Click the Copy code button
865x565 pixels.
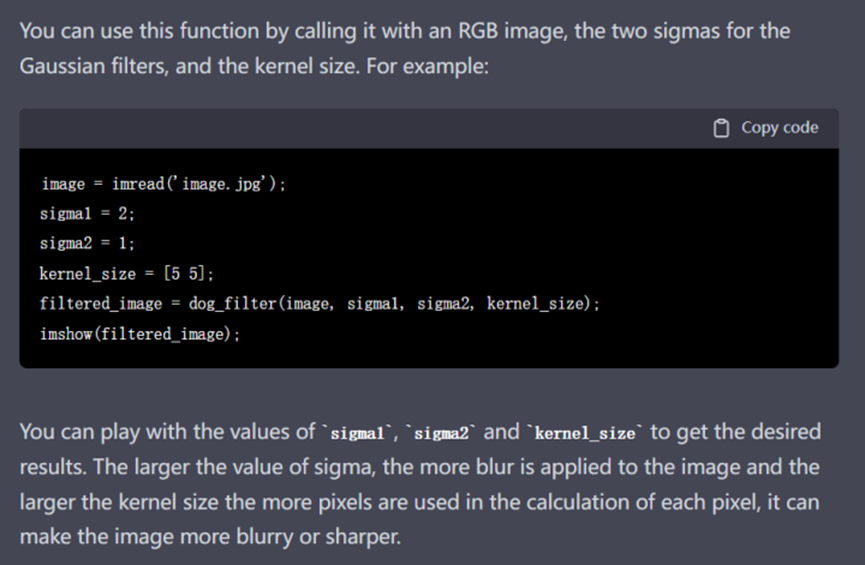point(766,128)
